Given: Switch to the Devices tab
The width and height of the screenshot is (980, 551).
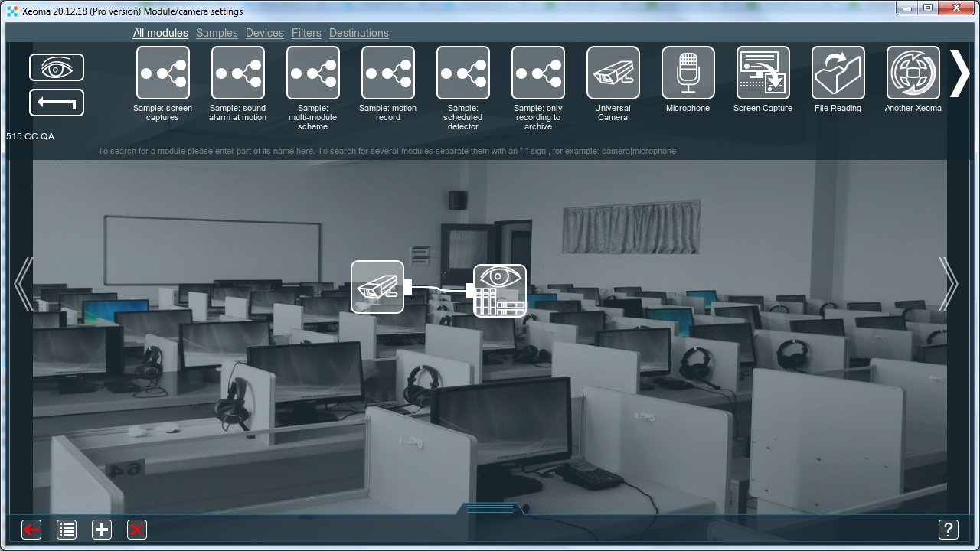Looking at the screenshot, I should (264, 33).
